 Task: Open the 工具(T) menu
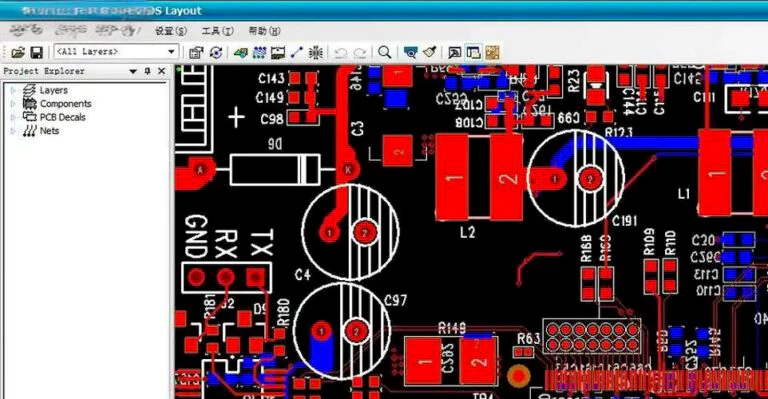[218, 31]
